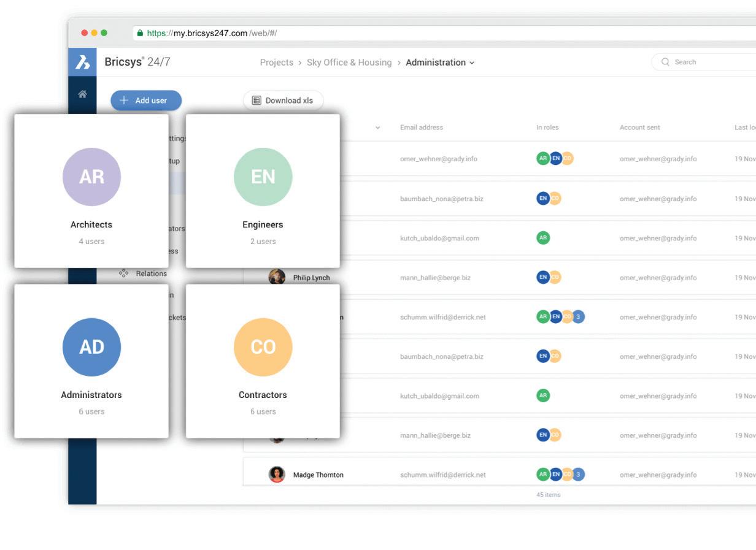Open Relations in the side menu
756x550 pixels.
tap(151, 273)
